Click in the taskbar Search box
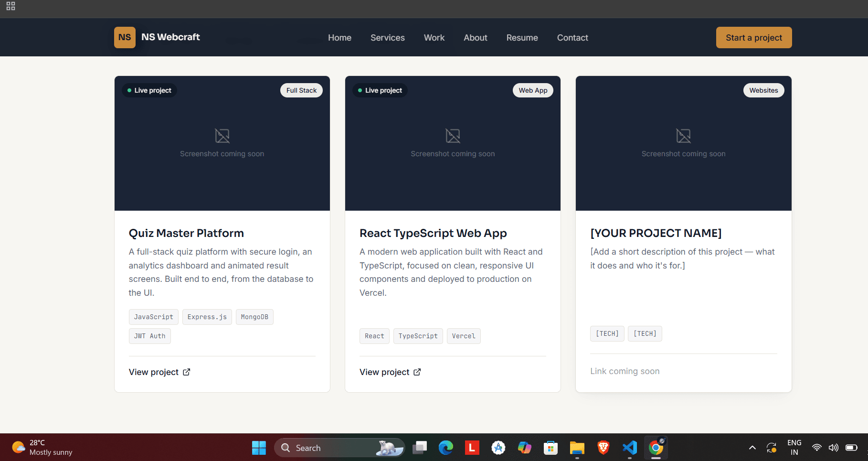Screen dimensions: 868x461 pyautogui.click(x=339, y=448)
